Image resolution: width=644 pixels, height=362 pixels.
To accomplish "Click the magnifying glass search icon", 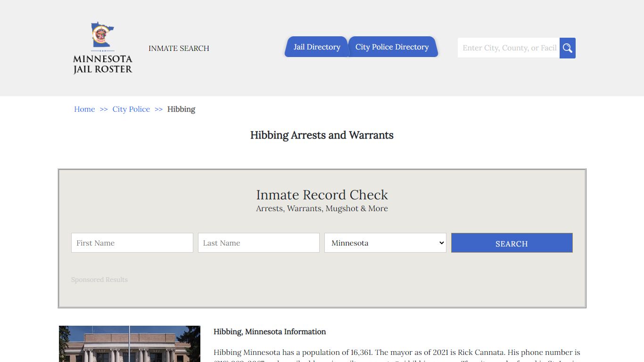I will point(568,48).
